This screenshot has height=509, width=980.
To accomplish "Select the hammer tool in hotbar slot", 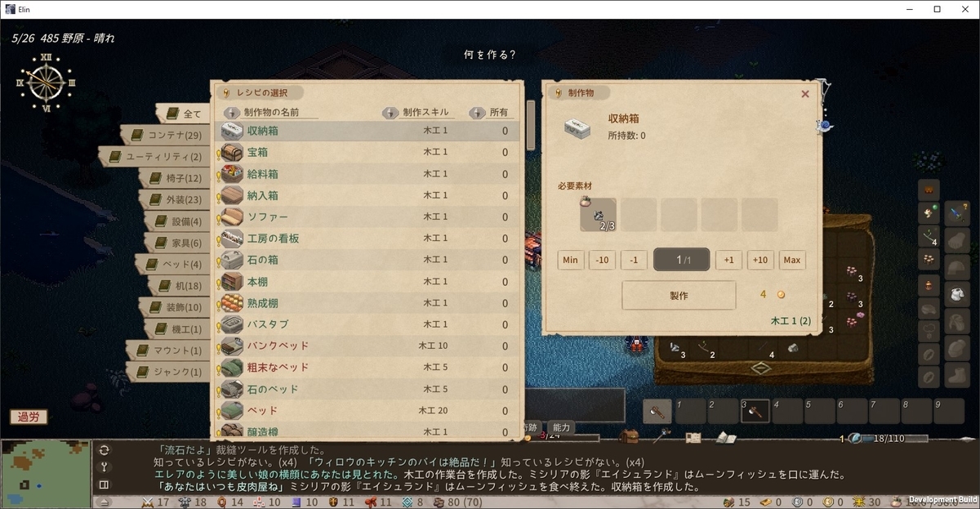I will point(657,412).
